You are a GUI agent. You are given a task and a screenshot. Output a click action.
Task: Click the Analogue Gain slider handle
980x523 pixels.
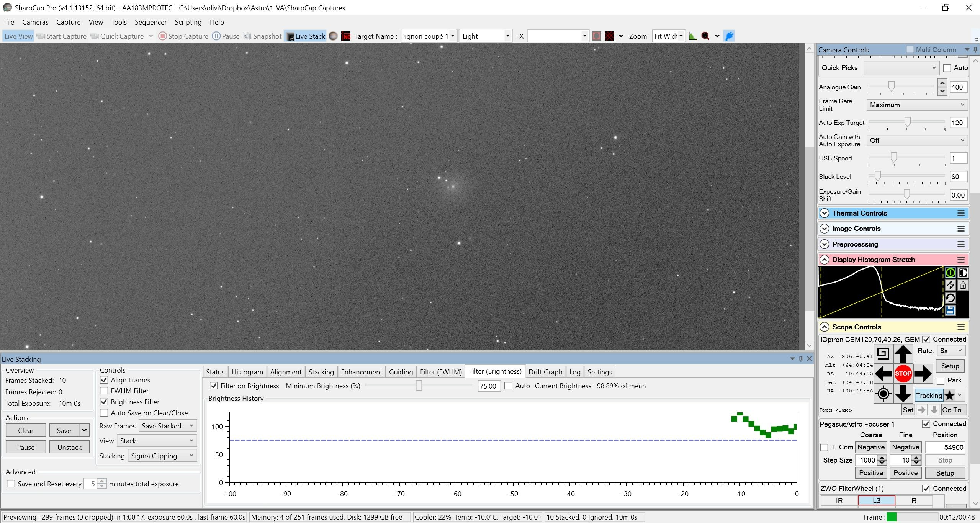point(891,87)
